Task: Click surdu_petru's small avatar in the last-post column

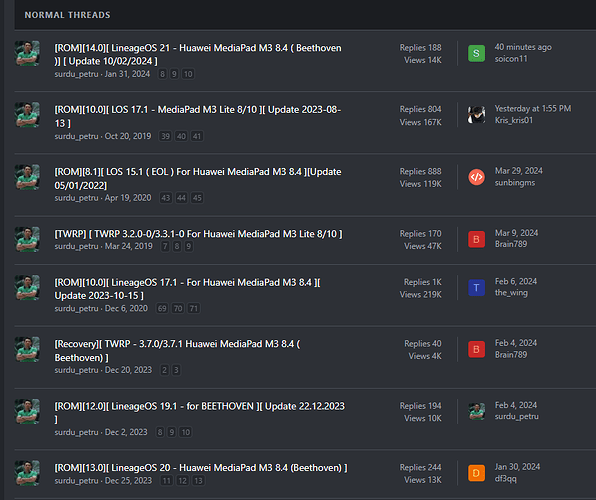Action: [x=476, y=412]
